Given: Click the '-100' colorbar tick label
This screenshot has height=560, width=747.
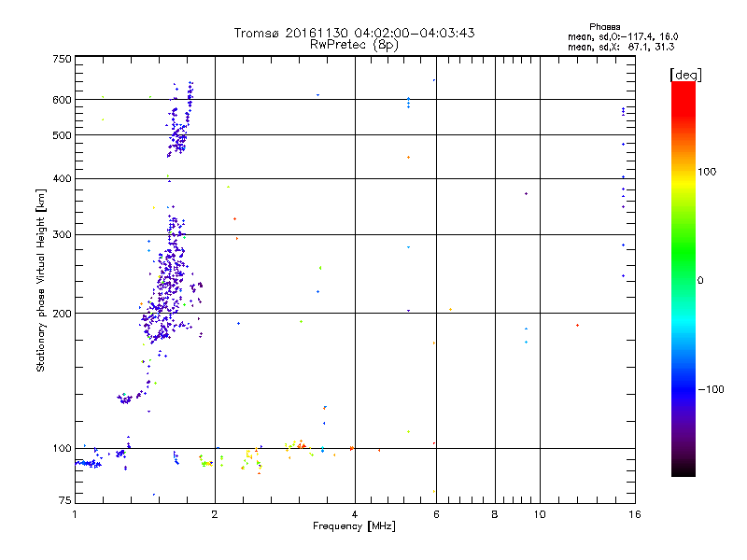Looking at the screenshot, I should (x=712, y=389).
